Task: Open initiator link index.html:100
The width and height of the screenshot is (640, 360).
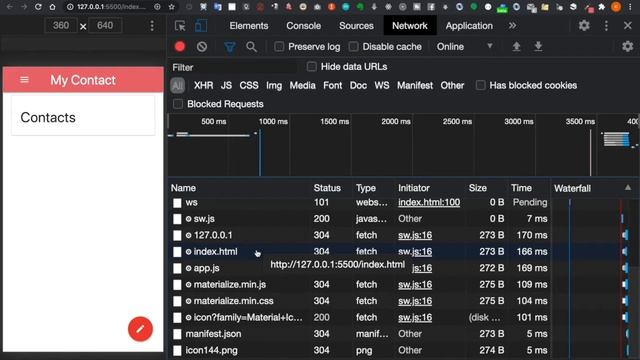Action: pos(429,202)
